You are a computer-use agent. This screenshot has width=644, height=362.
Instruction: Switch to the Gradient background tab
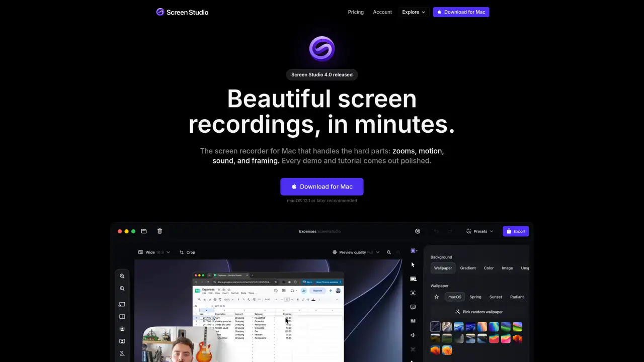click(x=468, y=268)
